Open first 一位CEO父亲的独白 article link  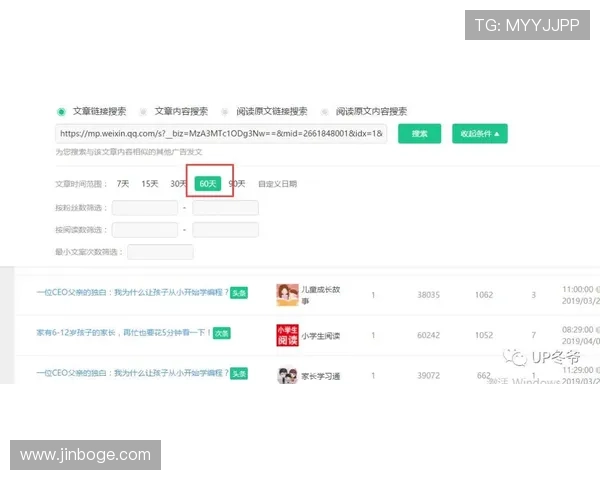(132, 292)
